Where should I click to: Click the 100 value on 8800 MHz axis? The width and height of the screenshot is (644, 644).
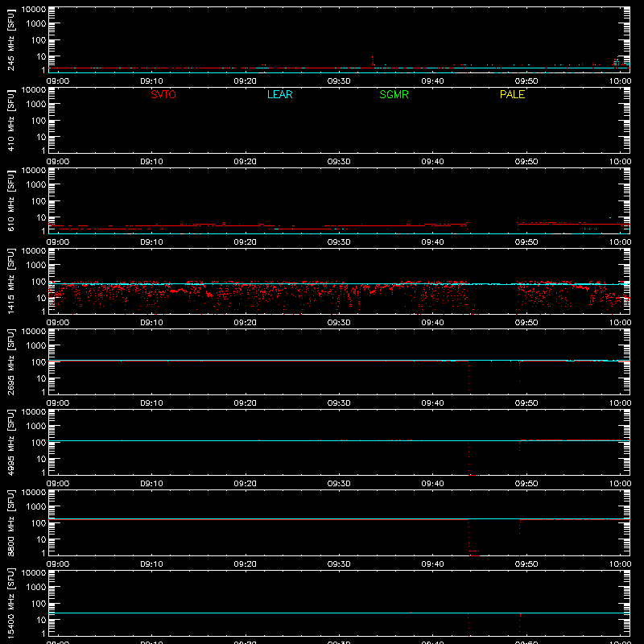click(x=39, y=522)
